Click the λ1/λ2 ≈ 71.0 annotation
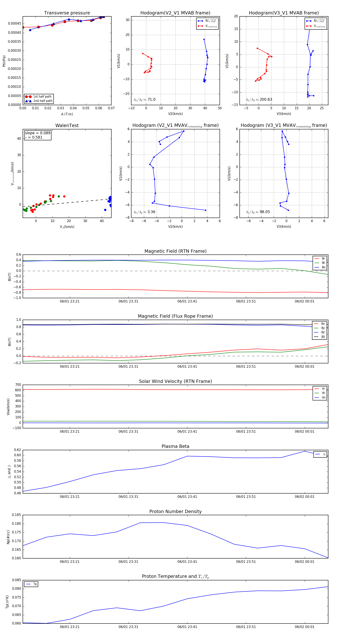Image resolution: width=351 pixels, height=644 pixels. click(144, 100)
